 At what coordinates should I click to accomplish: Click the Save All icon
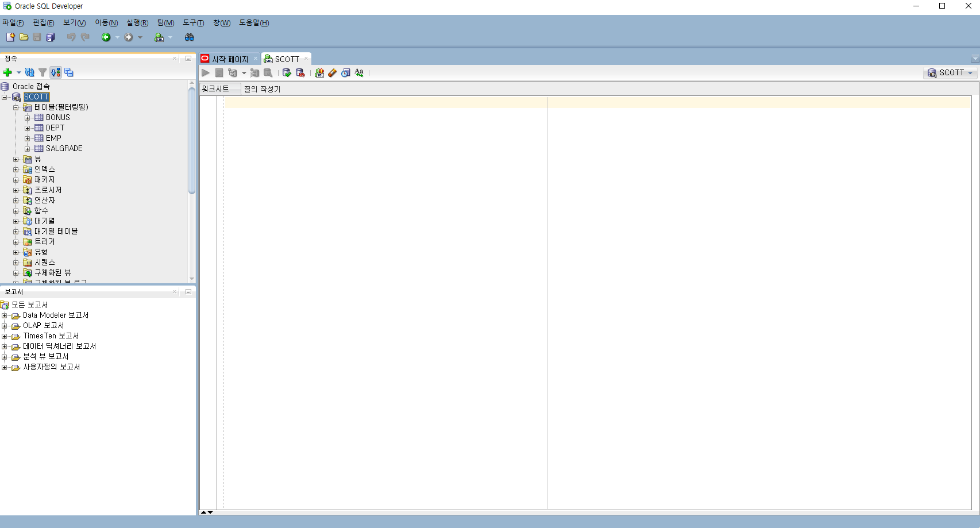50,37
